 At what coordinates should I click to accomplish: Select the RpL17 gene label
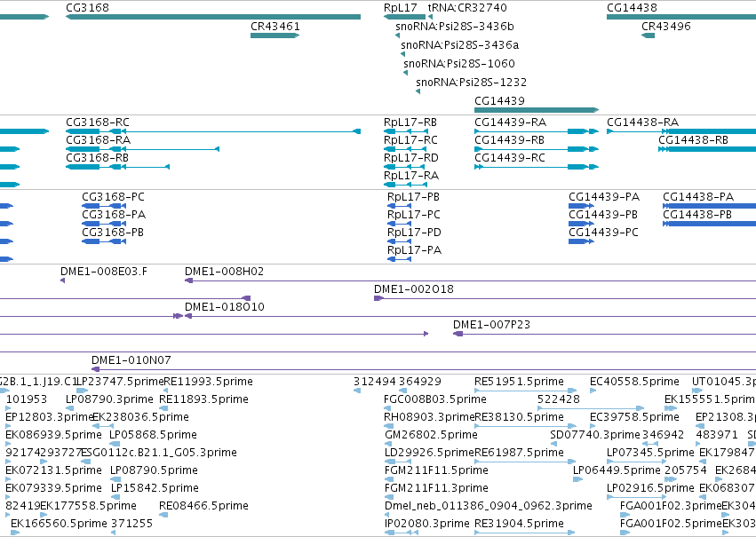[x=400, y=8]
